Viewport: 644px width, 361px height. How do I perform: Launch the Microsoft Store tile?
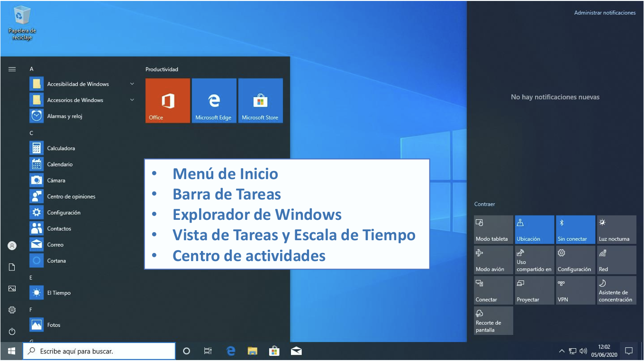[x=260, y=100]
